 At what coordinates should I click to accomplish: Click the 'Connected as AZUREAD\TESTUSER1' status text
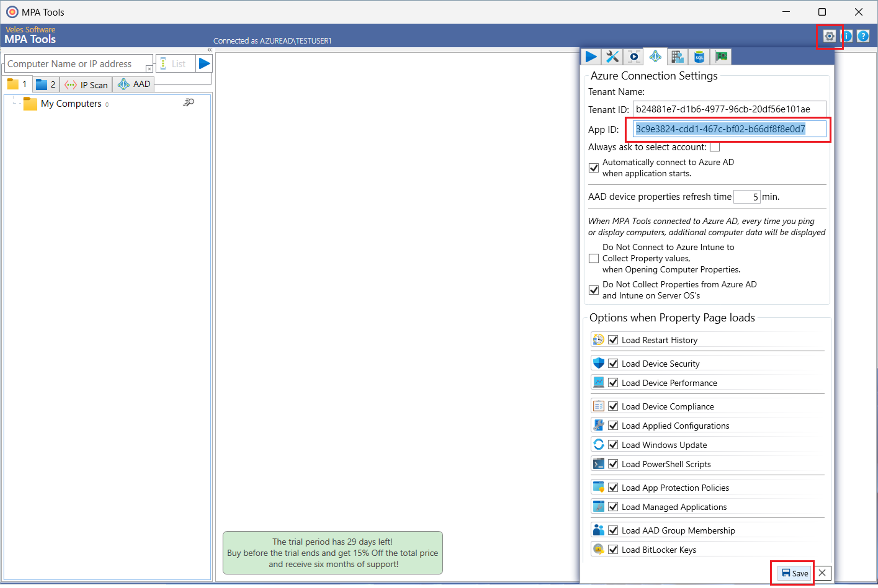(x=272, y=40)
